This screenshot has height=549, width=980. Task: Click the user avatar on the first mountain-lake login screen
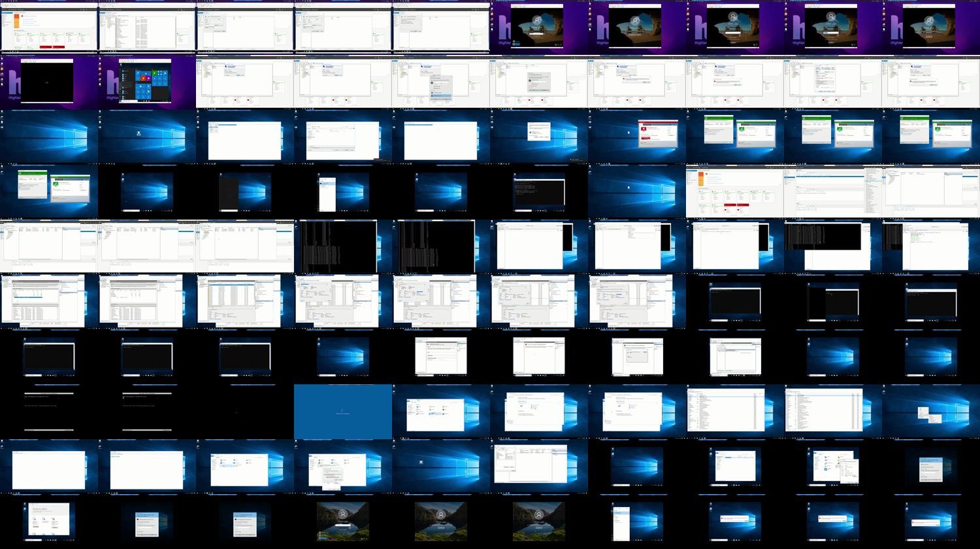(x=342, y=514)
